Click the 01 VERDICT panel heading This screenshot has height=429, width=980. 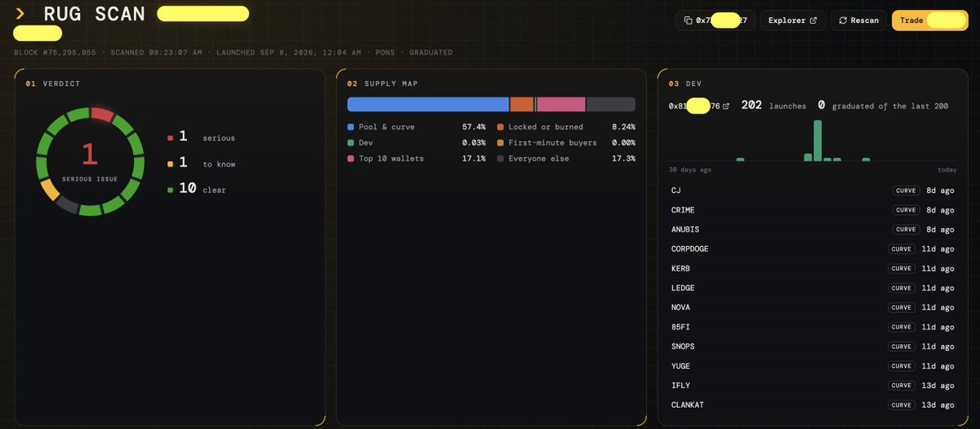(53, 83)
